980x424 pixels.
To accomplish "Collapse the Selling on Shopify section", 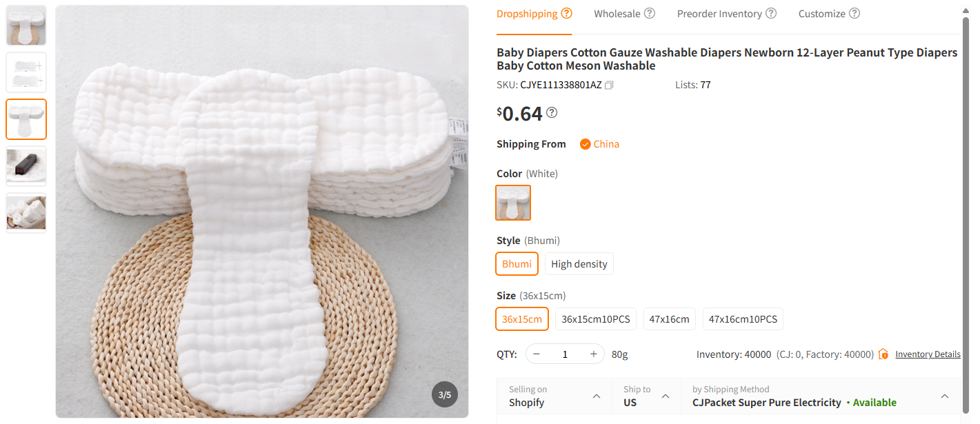I will 596,396.
